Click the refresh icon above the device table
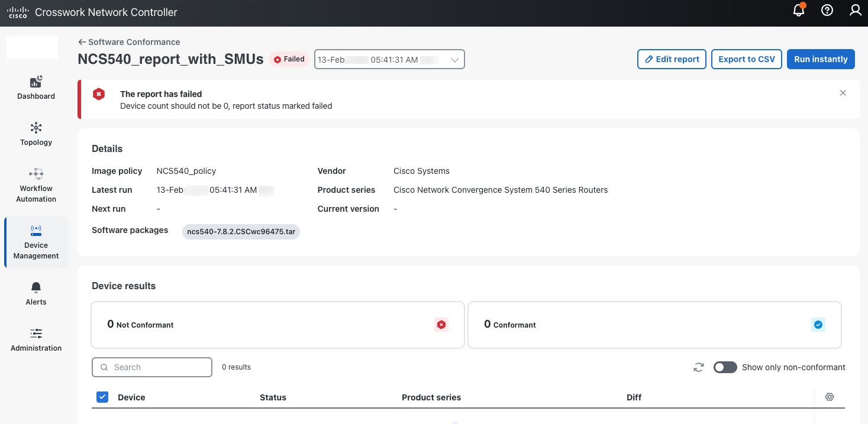The height and width of the screenshot is (424, 868). 698,367
